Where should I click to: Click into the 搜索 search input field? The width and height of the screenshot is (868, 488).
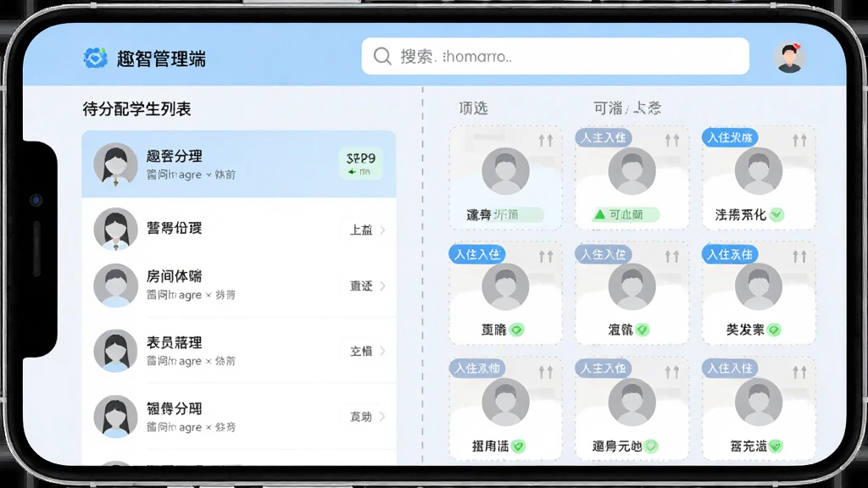[555, 56]
